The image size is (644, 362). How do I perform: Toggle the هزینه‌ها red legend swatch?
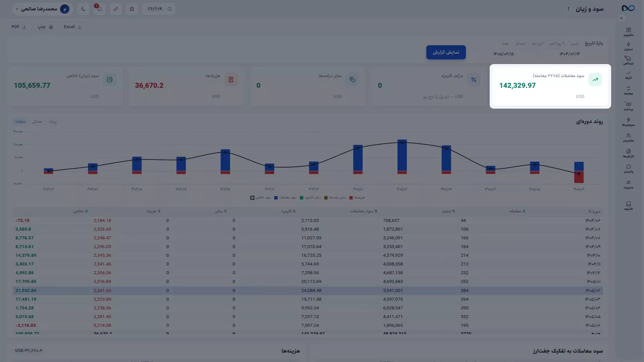click(351, 197)
